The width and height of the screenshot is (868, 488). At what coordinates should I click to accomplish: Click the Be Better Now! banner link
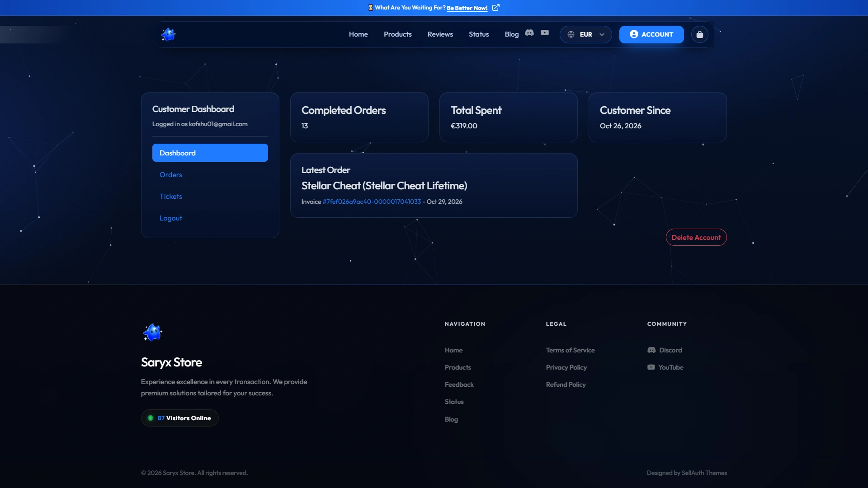[x=467, y=8]
